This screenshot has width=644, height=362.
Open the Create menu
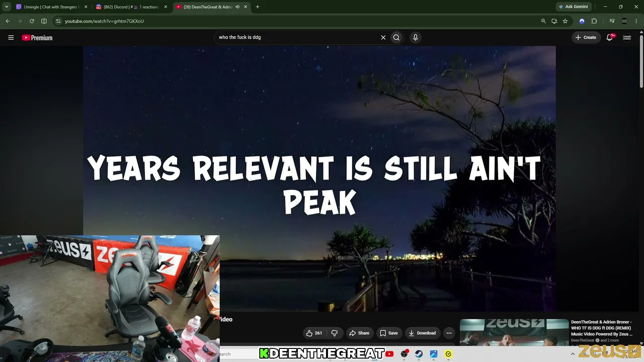click(x=586, y=37)
